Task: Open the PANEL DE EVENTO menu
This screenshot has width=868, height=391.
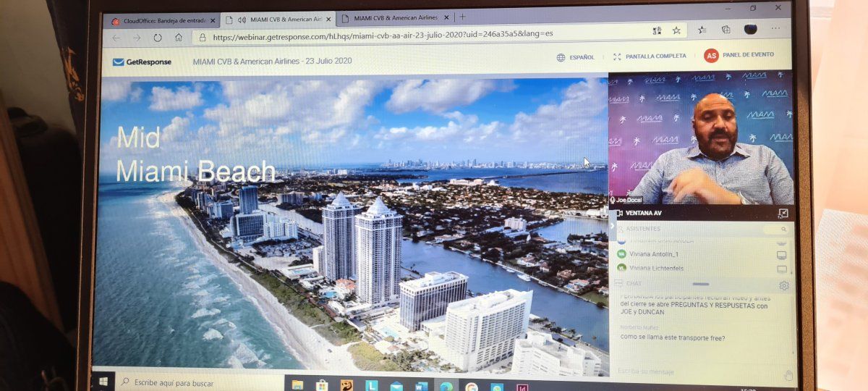Action: (748, 55)
